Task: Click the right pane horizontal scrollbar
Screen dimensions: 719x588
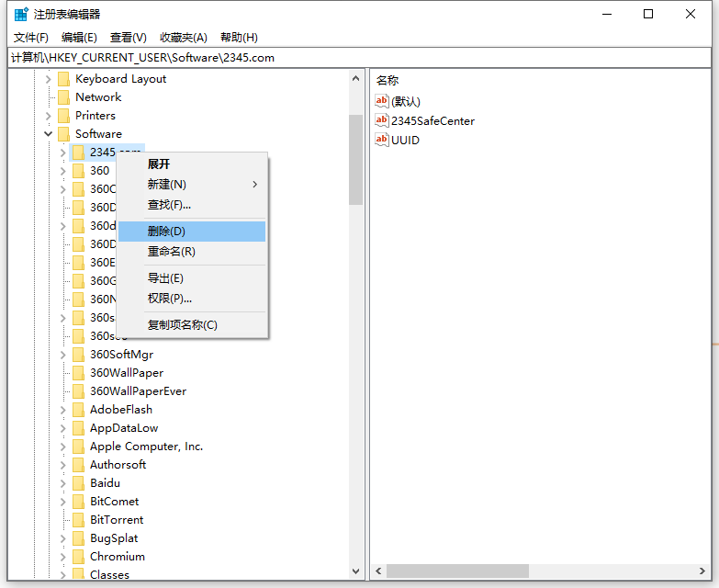Action: 457,571
